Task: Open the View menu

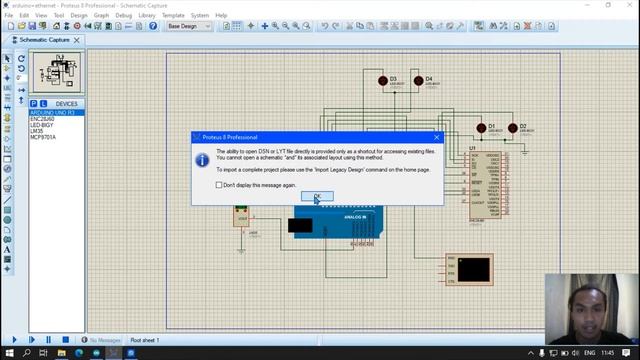Action: tap(41, 16)
